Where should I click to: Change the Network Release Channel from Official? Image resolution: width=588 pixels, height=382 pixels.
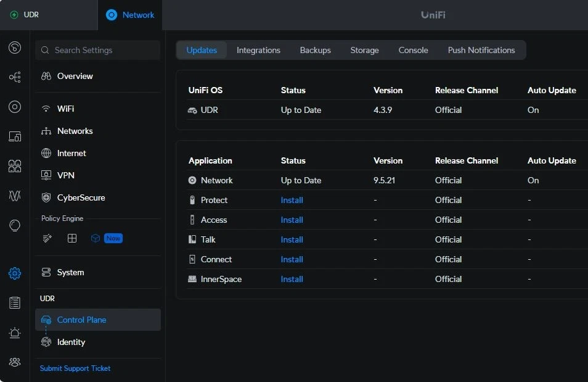coord(448,180)
